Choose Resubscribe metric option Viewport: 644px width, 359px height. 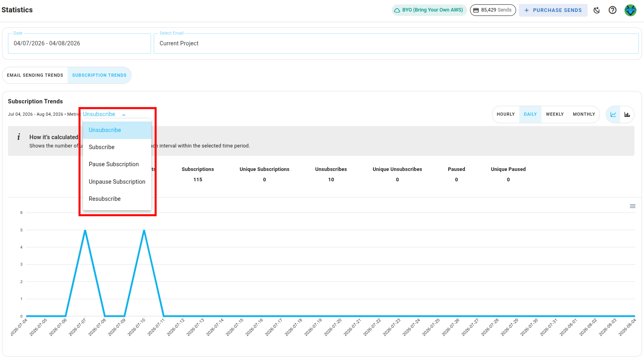(117, 199)
